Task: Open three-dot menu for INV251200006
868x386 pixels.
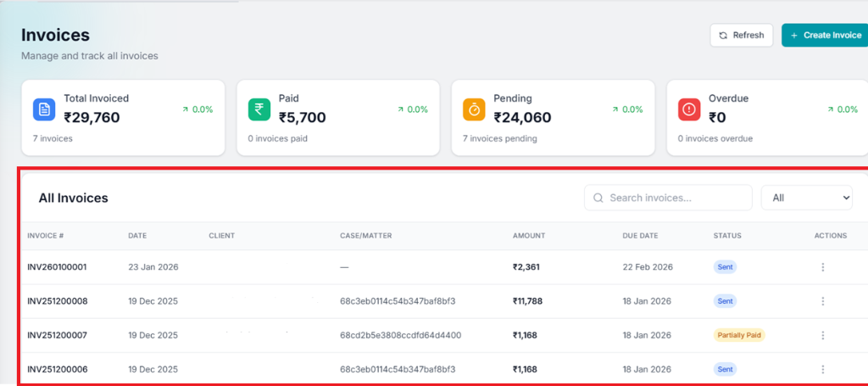Action: (822, 369)
